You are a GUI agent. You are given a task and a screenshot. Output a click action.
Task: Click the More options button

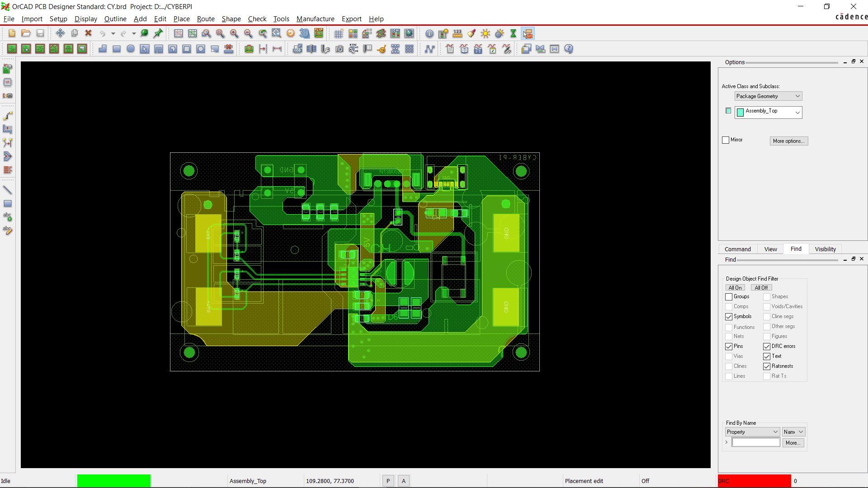pos(788,141)
